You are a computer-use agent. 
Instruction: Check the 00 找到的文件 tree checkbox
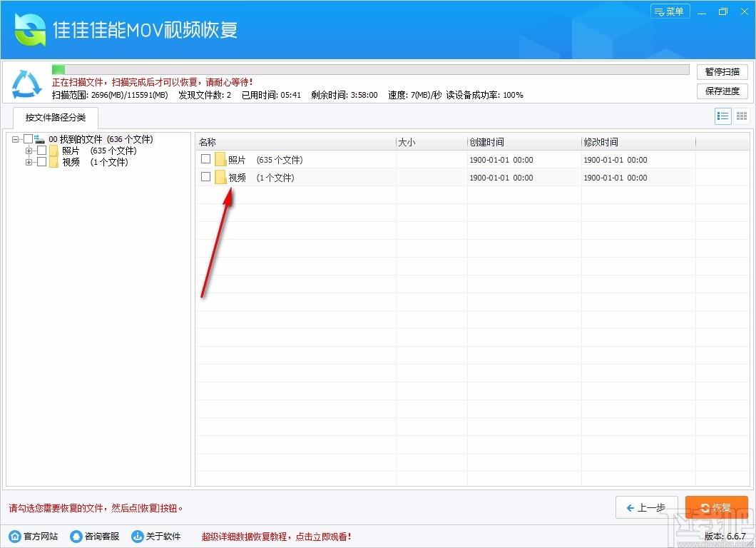28,139
